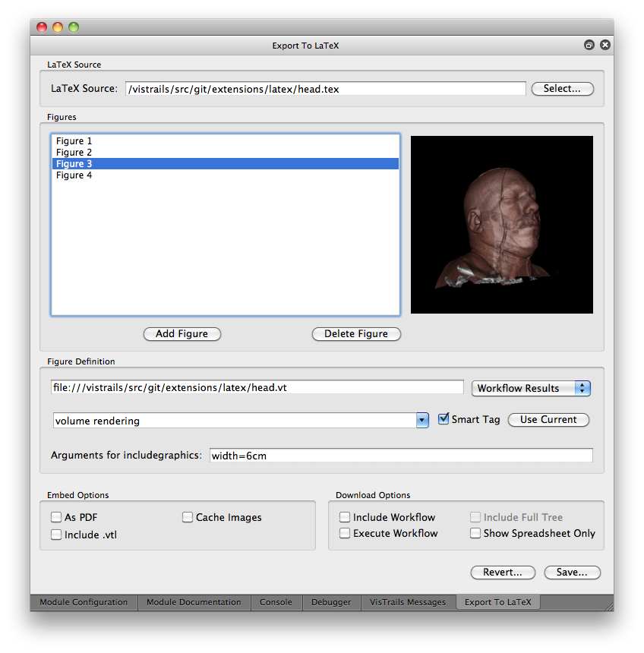Image resolution: width=644 pixels, height=653 pixels.
Task: Click the Delete Figure button
Action: 356,334
